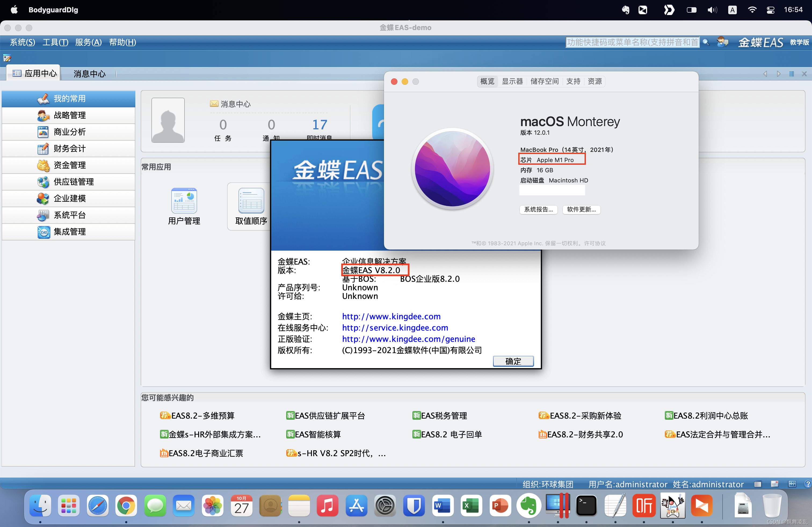Open Finder from the dock
812x527 pixels.
pyautogui.click(x=40, y=505)
